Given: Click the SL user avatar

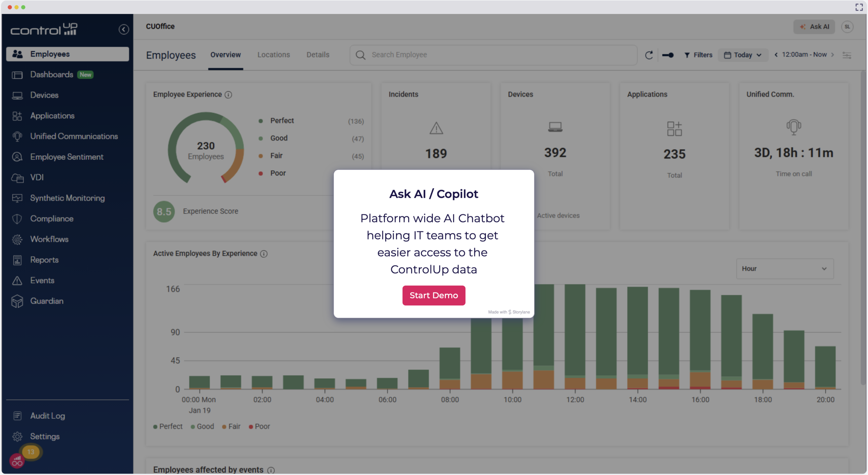Looking at the screenshot, I should (x=847, y=27).
